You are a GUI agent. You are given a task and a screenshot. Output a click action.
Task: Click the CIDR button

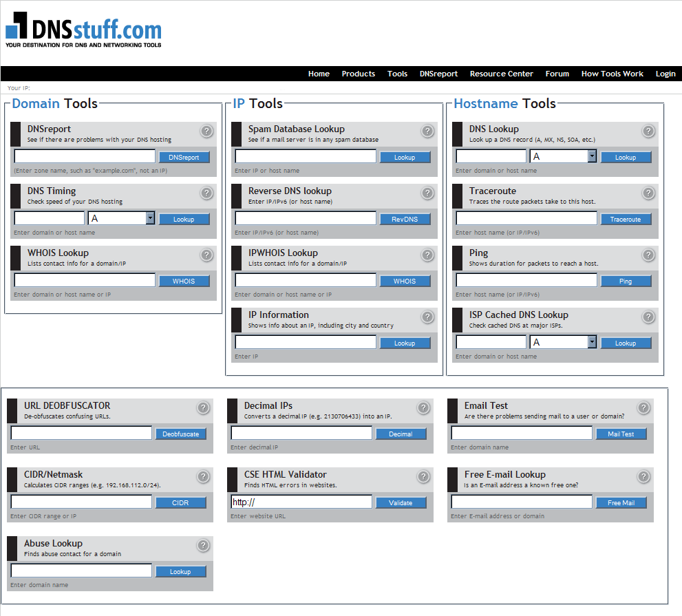(x=180, y=502)
